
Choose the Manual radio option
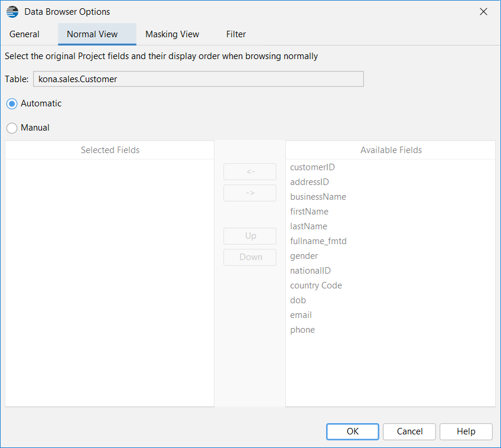12,128
